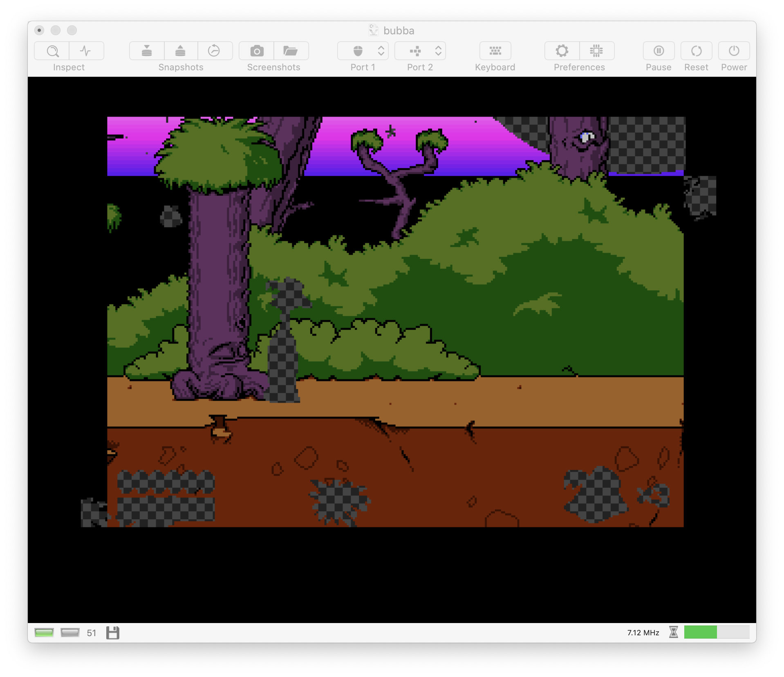Pause the emulation
784x677 pixels.
[659, 51]
